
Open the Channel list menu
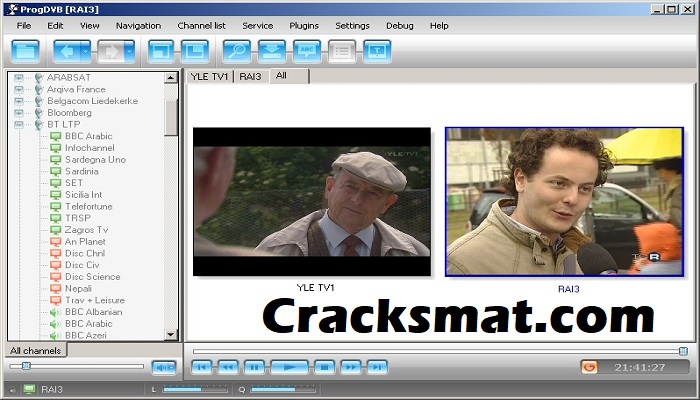[201, 25]
